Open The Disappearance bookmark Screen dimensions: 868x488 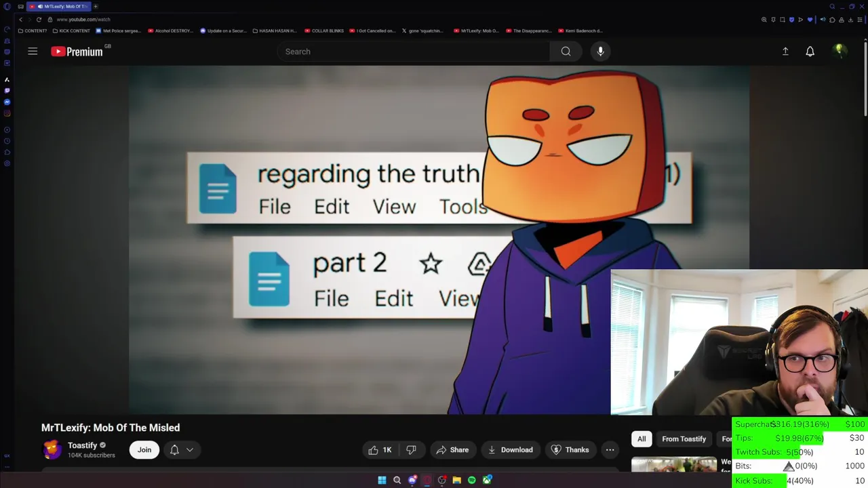529,30
